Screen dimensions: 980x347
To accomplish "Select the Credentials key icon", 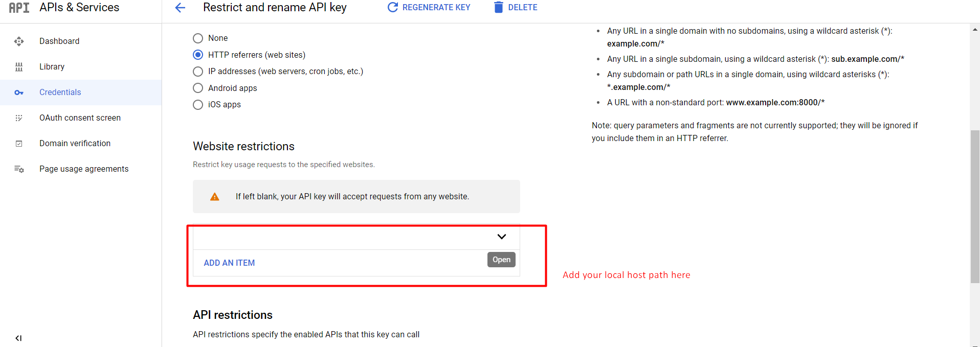I will pos(19,92).
